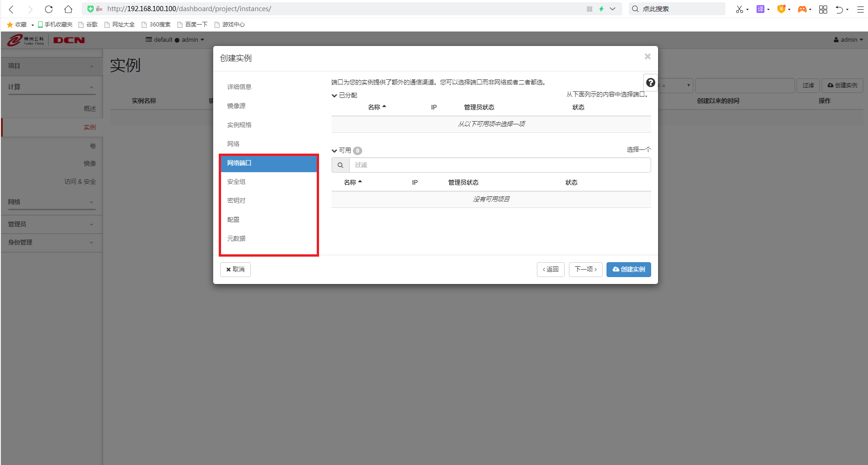Click the instances page filter text field
This screenshot has height=465, width=868.
(745, 85)
